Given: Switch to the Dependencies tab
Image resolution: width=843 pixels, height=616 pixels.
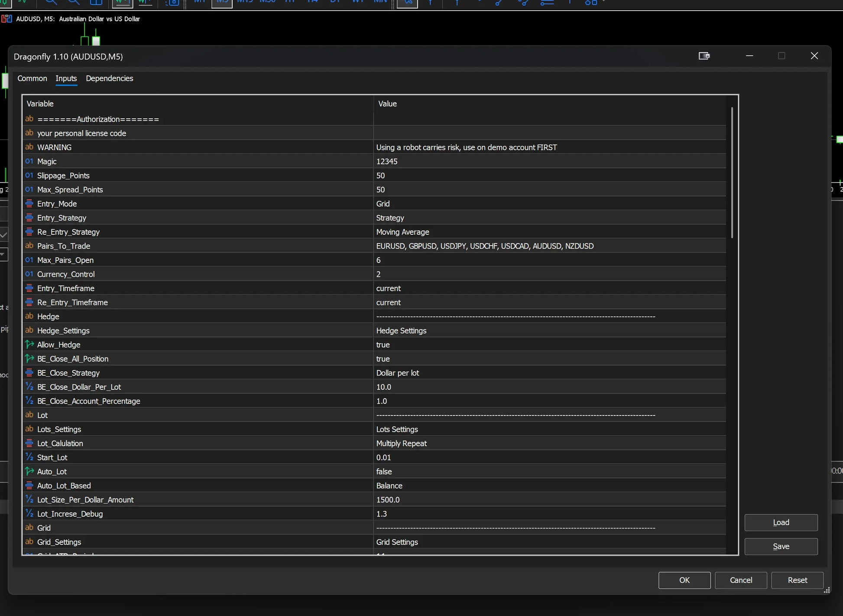Looking at the screenshot, I should [110, 78].
